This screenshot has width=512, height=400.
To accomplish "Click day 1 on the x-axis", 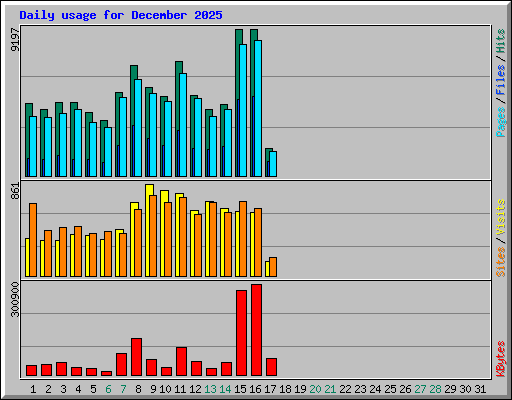I will 33,389.
